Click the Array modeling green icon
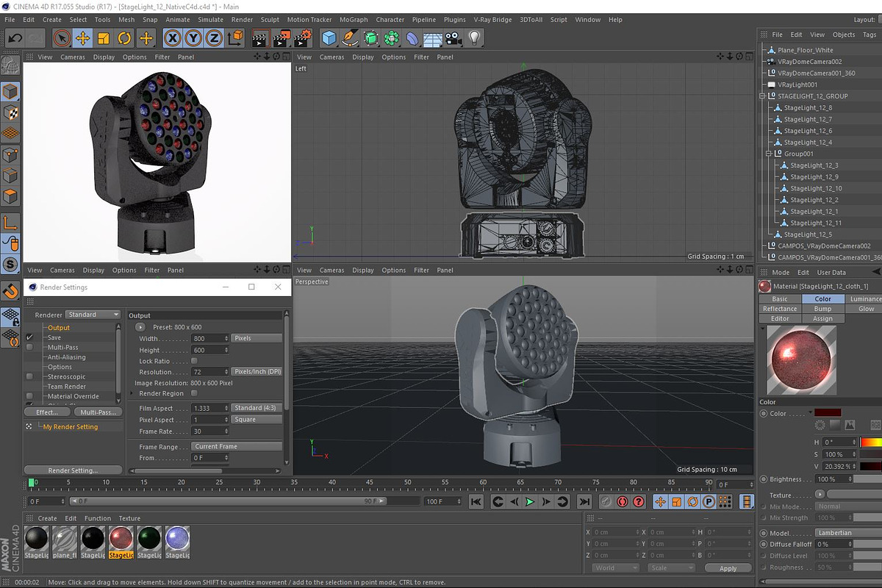This screenshot has height=588, width=882. tap(392, 37)
